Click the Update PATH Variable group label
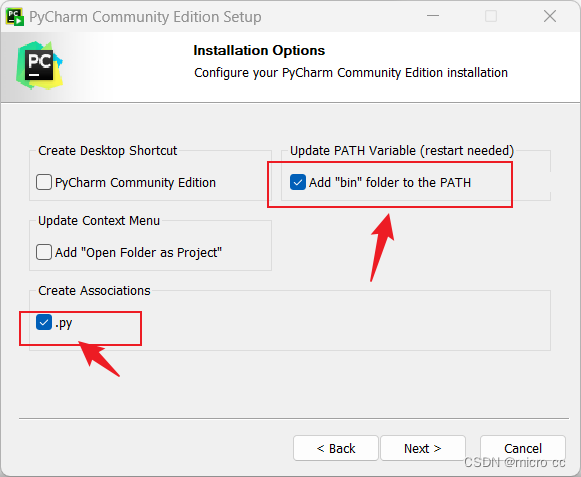The width and height of the screenshot is (581, 477). [402, 151]
